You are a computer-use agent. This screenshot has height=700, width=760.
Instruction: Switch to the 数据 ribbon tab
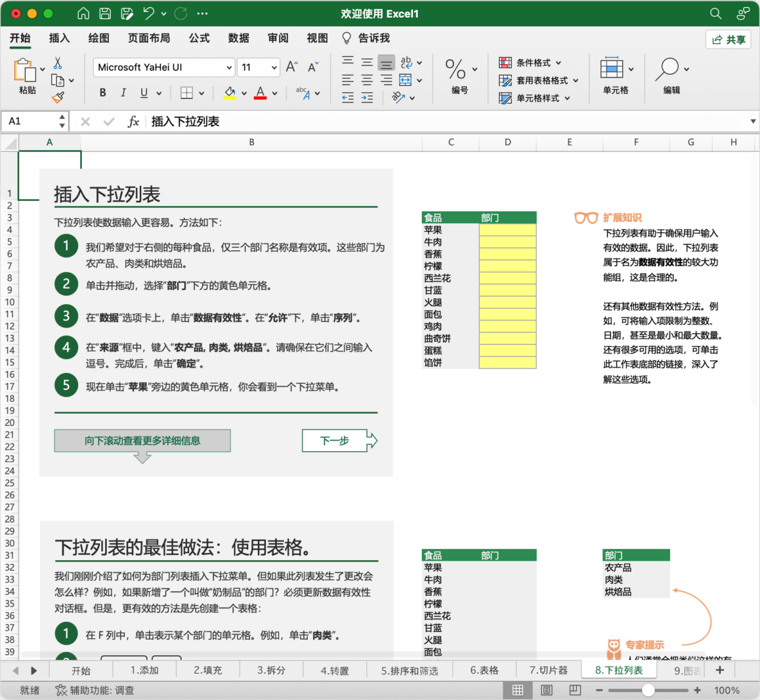(x=239, y=38)
